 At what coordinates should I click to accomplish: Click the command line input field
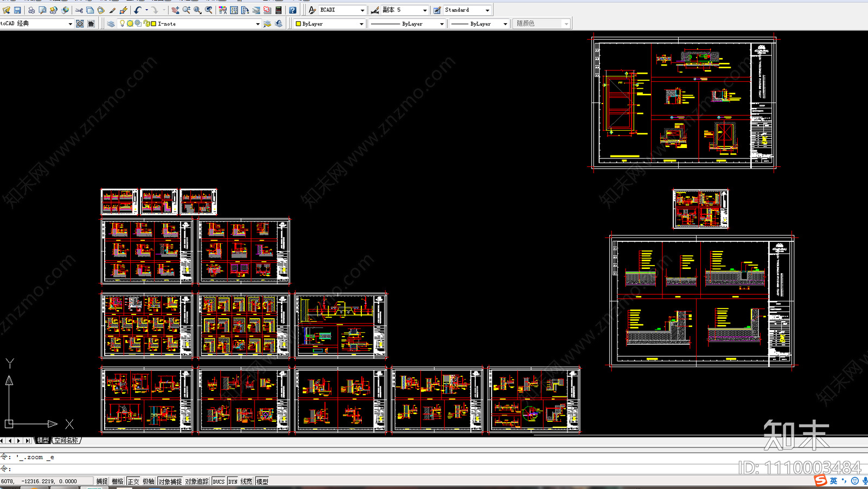(434, 468)
